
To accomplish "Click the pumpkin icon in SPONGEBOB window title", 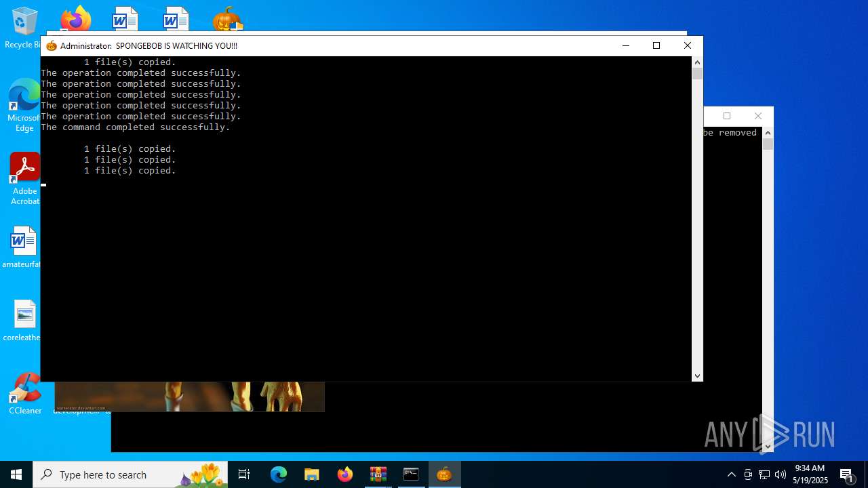I will pyautogui.click(x=52, y=45).
